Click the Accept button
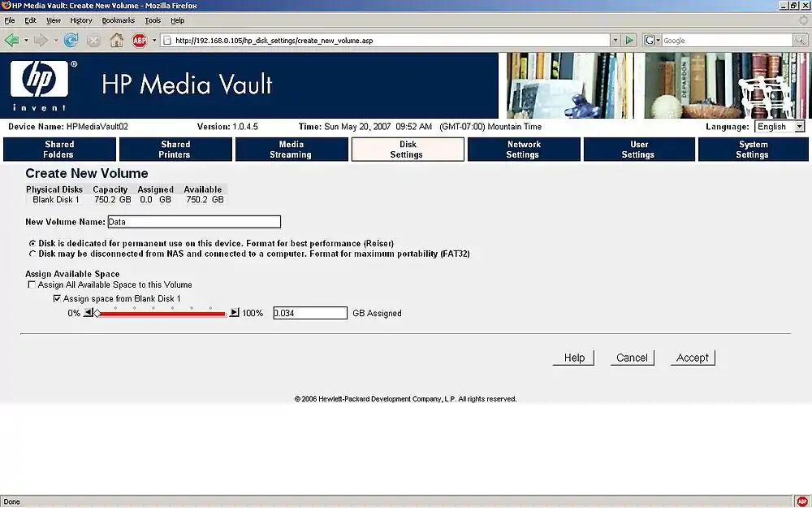Screen dimensions: 812x508 [693, 358]
